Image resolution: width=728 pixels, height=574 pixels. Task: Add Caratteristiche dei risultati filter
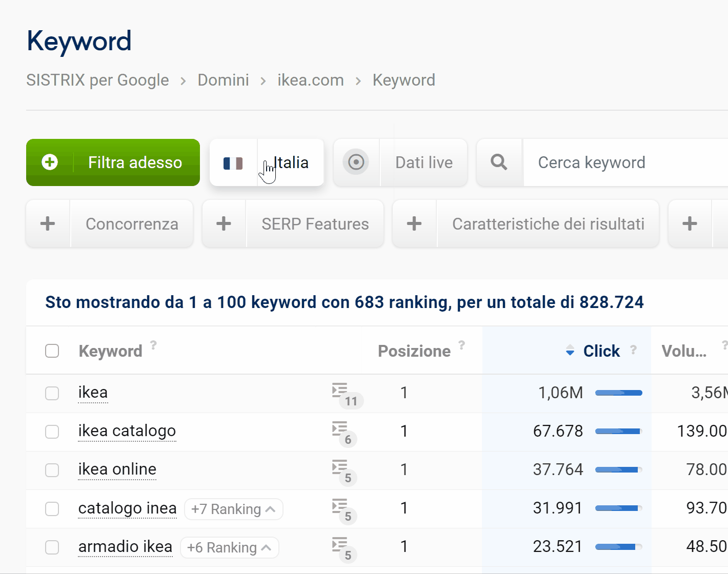[x=525, y=224]
